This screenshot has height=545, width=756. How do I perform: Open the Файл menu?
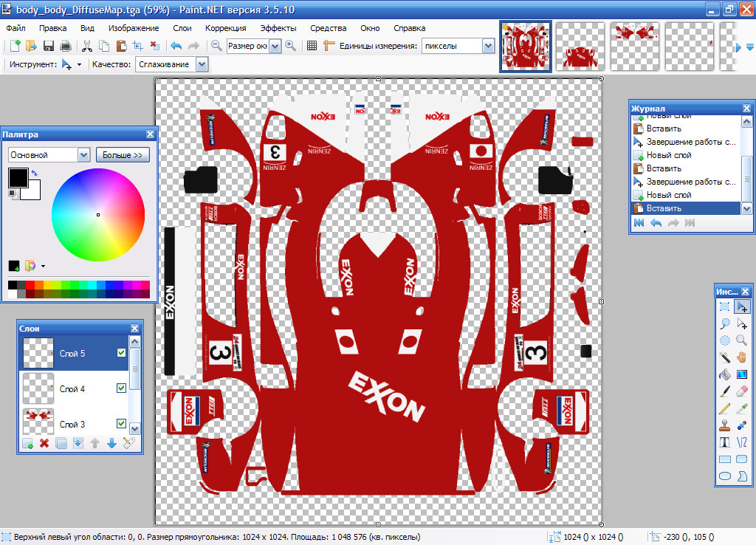pyautogui.click(x=16, y=28)
